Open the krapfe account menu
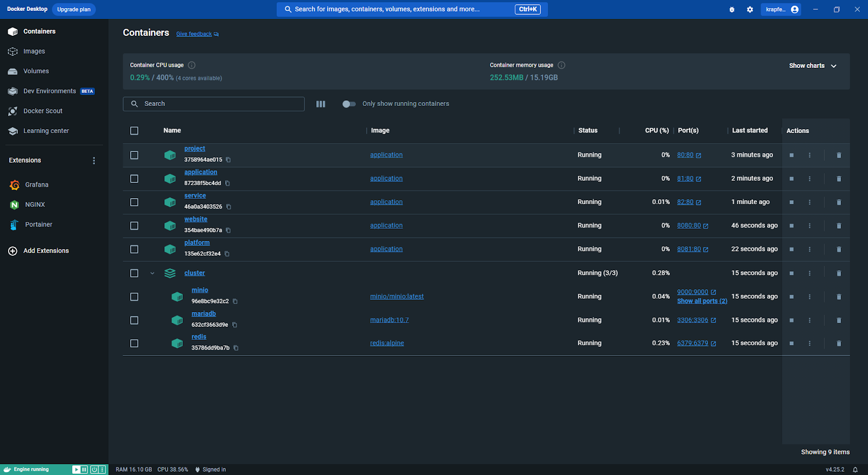This screenshot has width=868, height=475. [781, 9]
